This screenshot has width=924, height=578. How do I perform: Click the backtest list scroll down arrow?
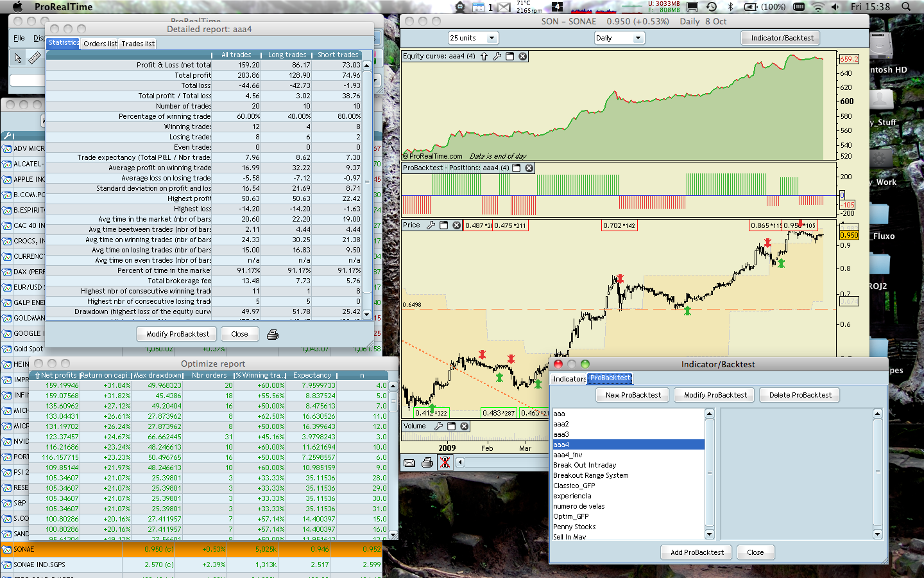click(x=710, y=534)
